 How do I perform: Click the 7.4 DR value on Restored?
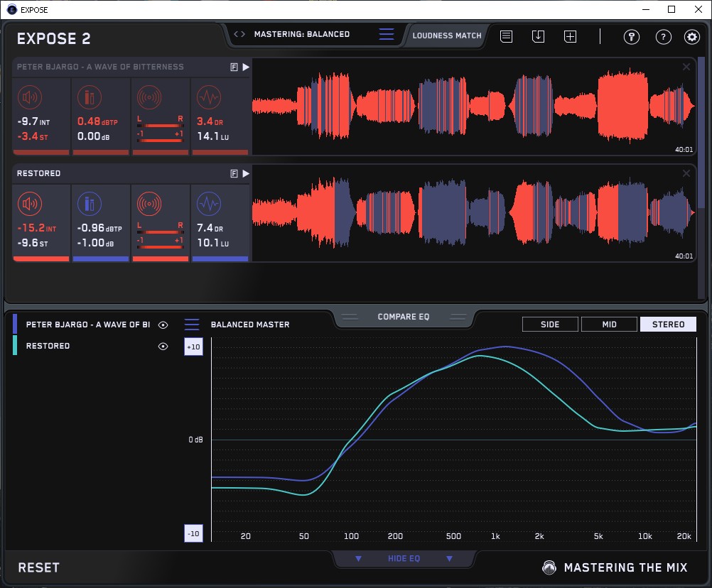210,228
